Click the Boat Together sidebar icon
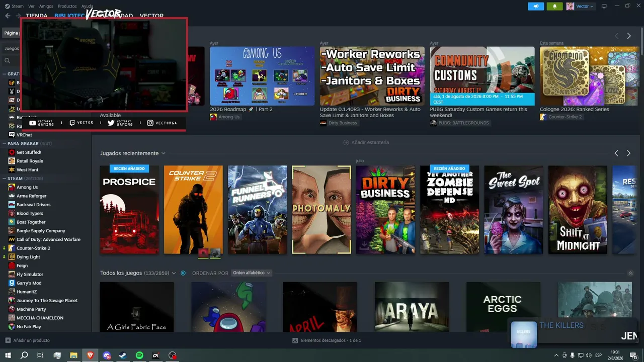This screenshot has height=362, width=644. click(x=12, y=222)
